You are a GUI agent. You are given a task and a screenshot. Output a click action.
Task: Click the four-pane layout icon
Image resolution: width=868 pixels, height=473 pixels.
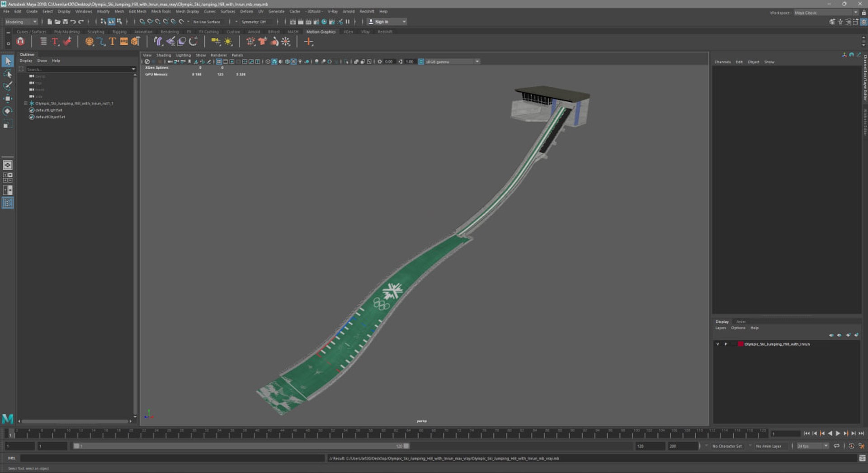coord(8,178)
